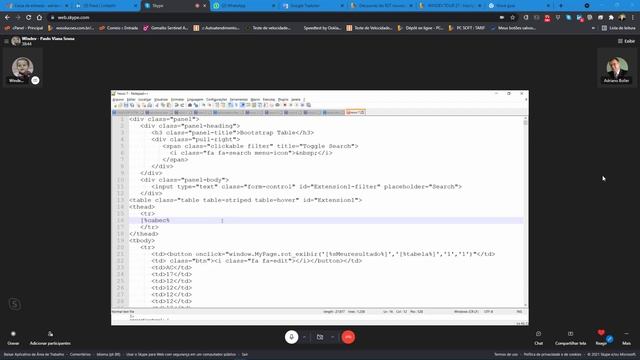This screenshot has width=640, height=360.
Task: Open the PC SOFT - SARF bookmark
Action: pyautogui.click(x=467, y=28)
